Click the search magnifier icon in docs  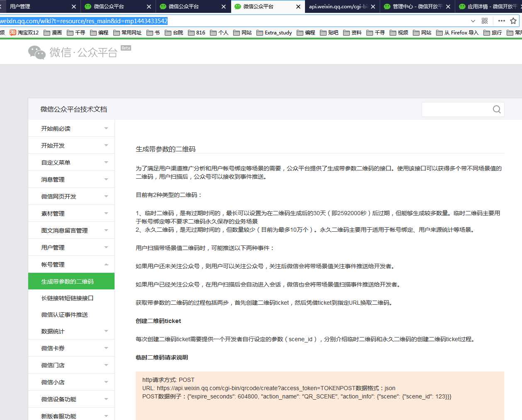tap(496, 109)
